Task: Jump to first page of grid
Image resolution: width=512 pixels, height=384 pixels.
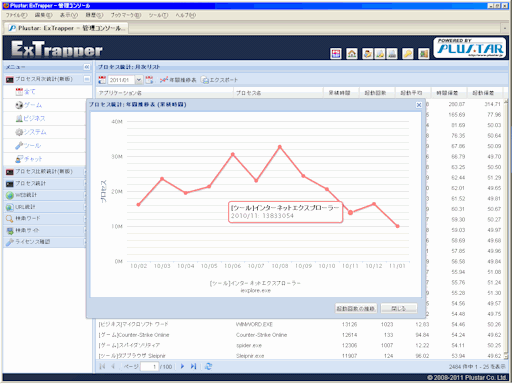Action: 102,366
